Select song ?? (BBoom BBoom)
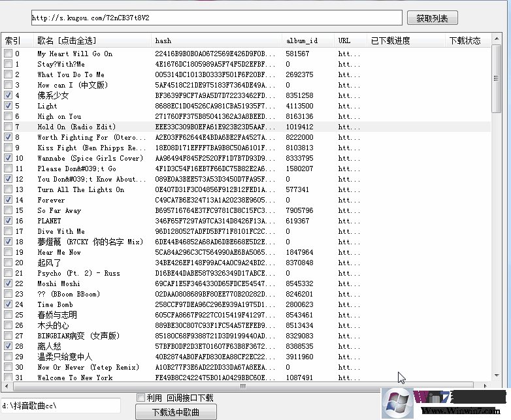Image resolution: width=511 pixels, height=420 pixels. pos(69,294)
